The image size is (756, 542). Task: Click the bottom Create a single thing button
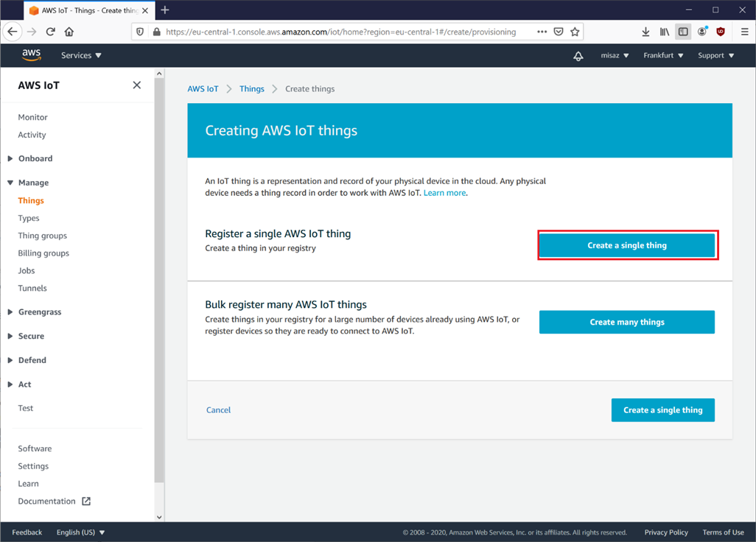[663, 410]
